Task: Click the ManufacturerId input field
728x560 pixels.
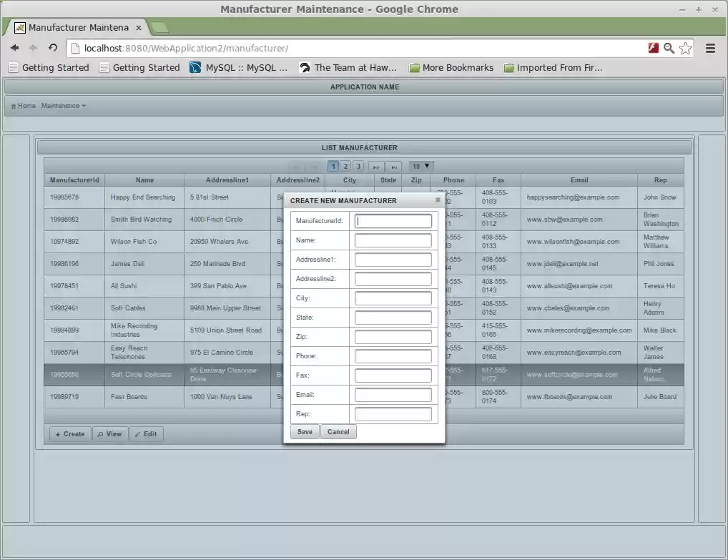Action: [x=393, y=221]
